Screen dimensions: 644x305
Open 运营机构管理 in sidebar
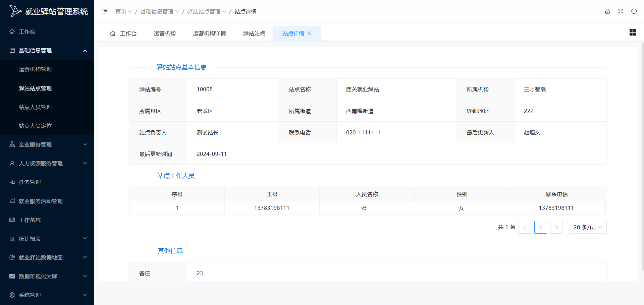click(x=47, y=69)
